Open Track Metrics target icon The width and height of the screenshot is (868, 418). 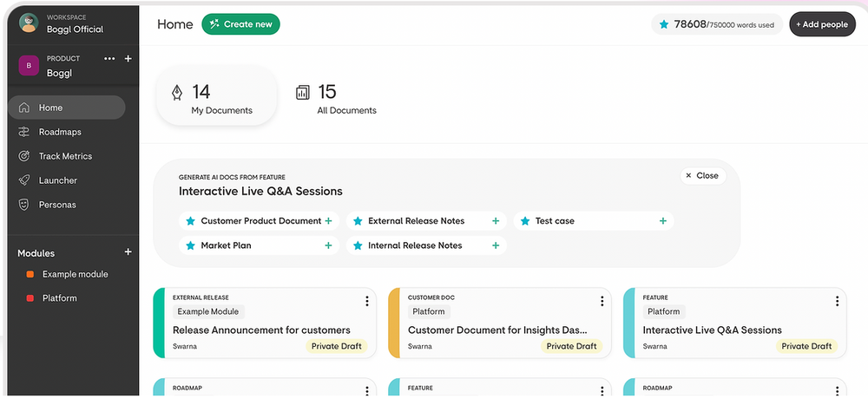tap(24, 156)
